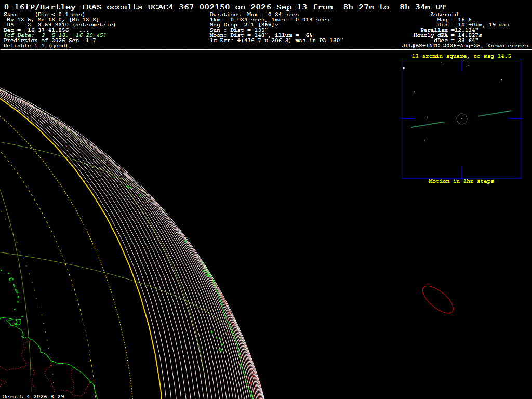
Task: Click the 'Motion in 1hr steps' caption
Action: pos(461,181)
